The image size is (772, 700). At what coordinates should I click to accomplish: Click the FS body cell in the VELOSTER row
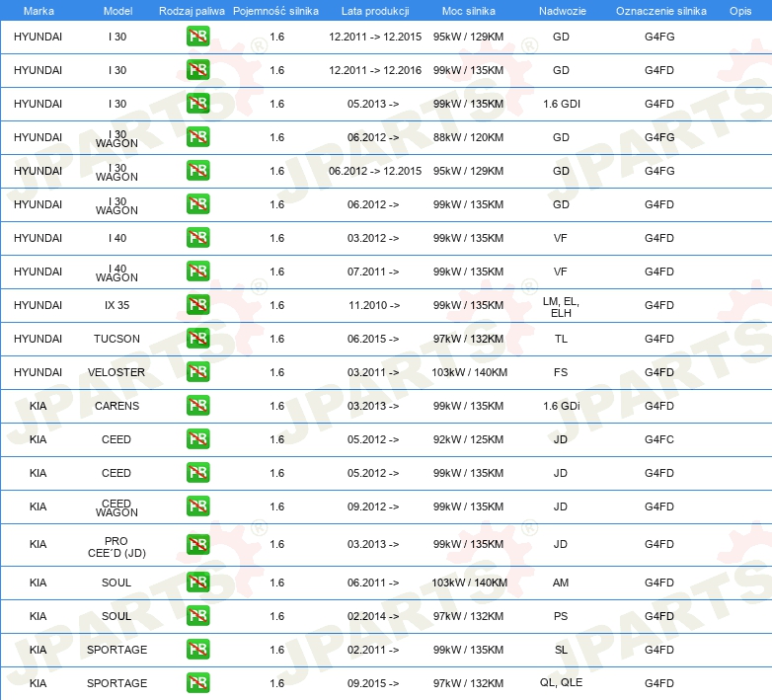[561, 372]
